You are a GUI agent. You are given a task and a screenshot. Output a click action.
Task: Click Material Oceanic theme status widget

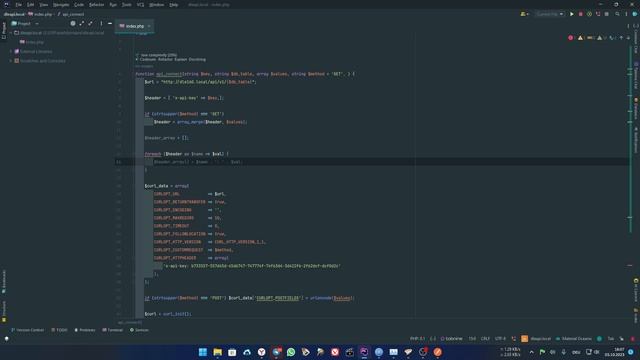pyautogui.click(x=573, y=339)
